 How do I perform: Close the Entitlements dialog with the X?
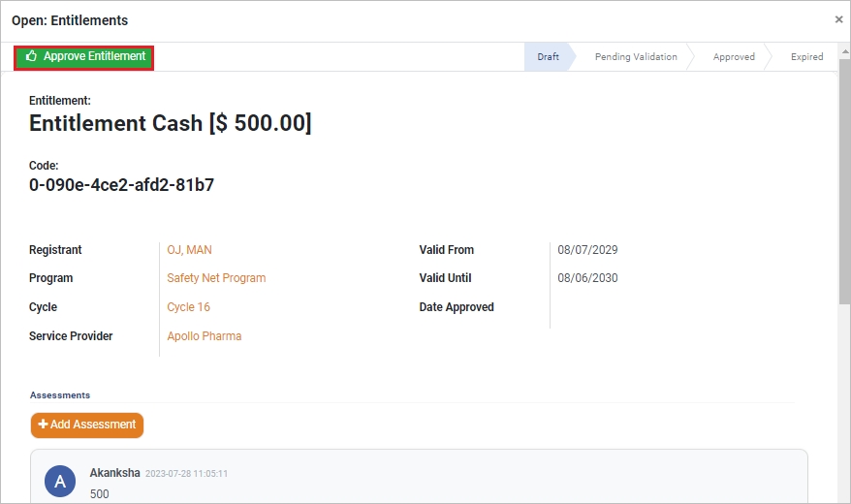(838, 19)
